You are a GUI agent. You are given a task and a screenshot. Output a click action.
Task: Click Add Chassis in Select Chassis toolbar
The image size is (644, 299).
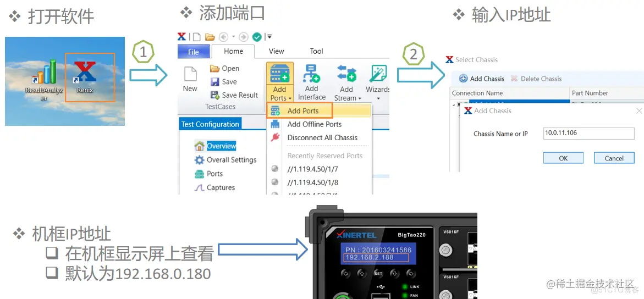tap(481, 79)
